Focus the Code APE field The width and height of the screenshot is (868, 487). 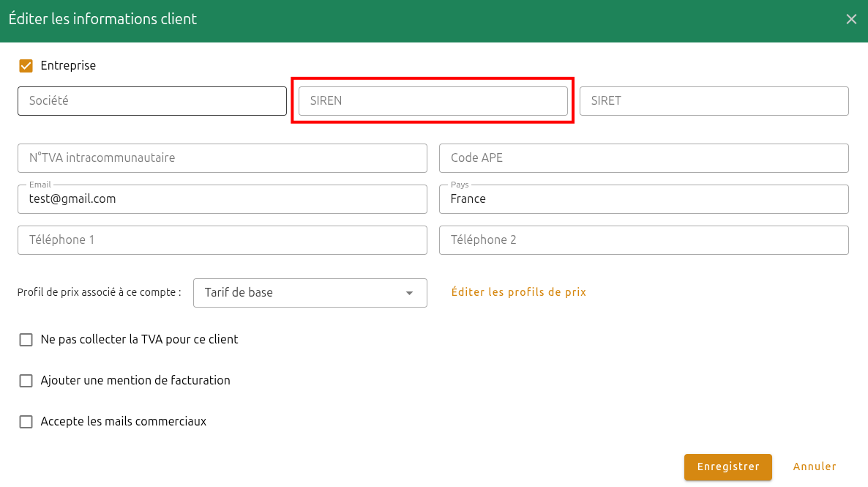644,158
